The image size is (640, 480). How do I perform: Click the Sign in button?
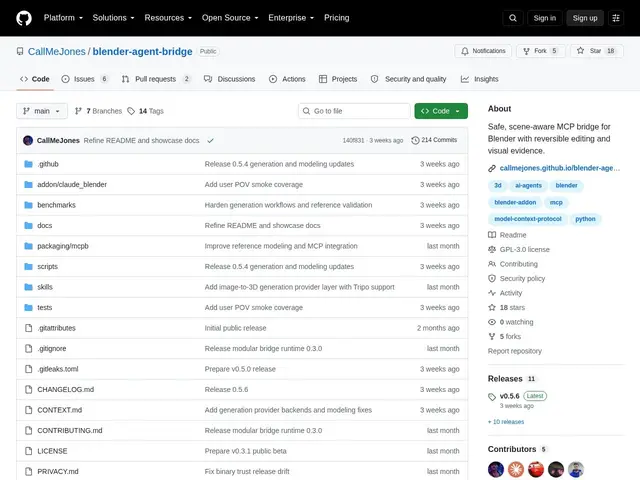click(x=544, y=18)
